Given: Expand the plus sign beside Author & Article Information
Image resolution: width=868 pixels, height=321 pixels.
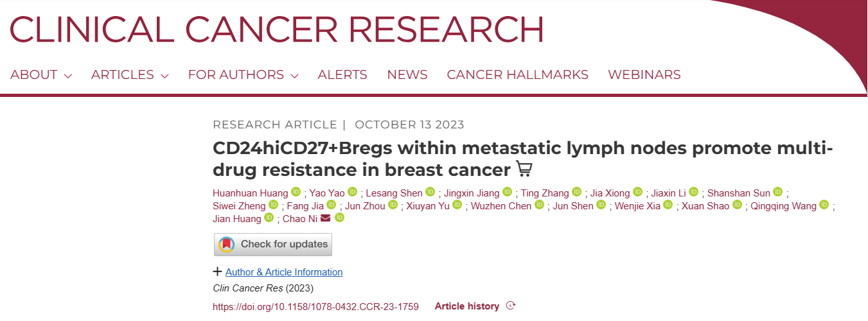Looking at the screenshot, I should pyautogui.click(x=217, y=272).
